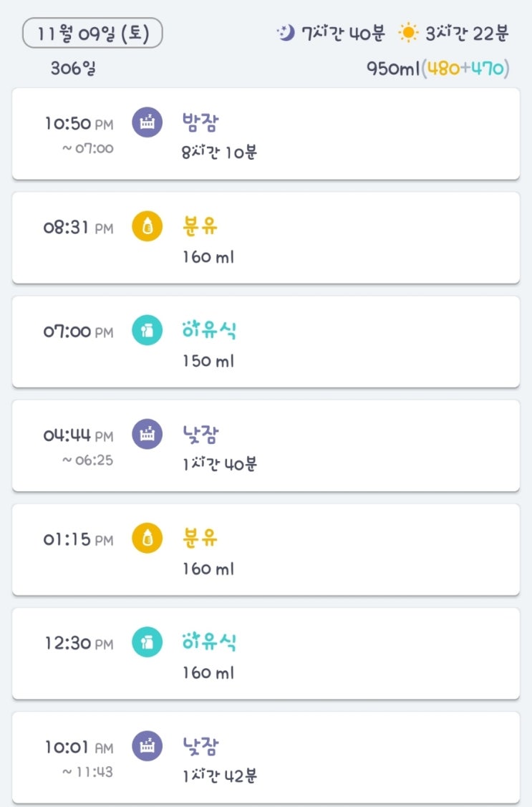
Task: Tap the 950ml total intake summary
Action: point(393,69)
